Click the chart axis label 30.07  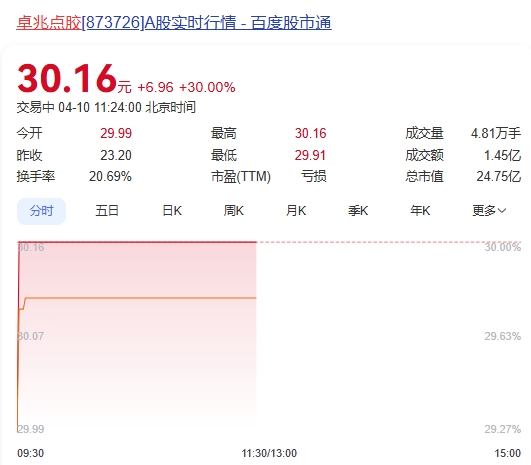30,336
